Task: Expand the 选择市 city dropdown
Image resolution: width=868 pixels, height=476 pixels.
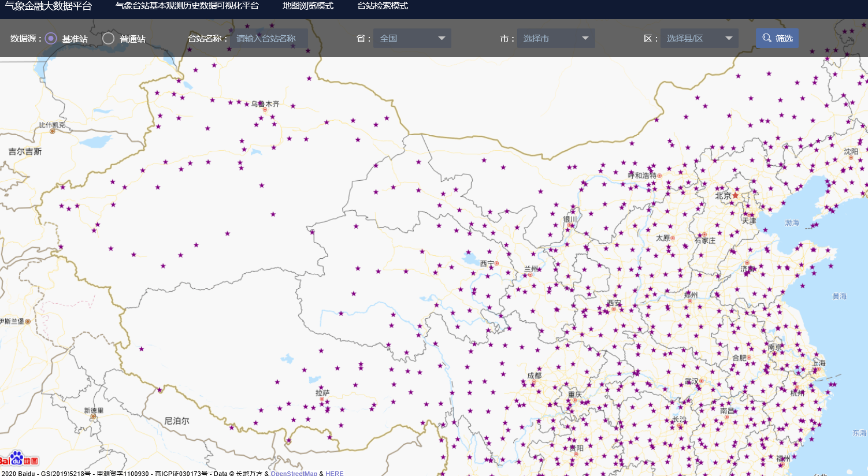Action: tap(555, 38)
